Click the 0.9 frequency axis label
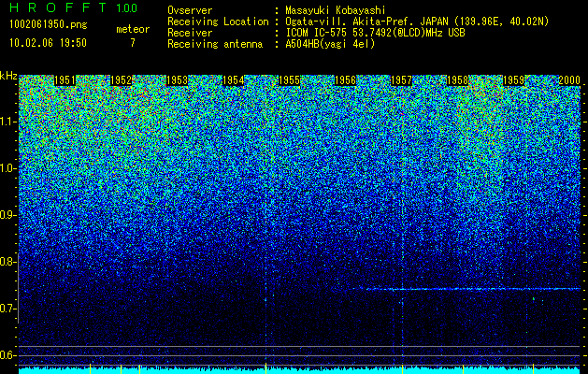 click(x=7, y=215)
